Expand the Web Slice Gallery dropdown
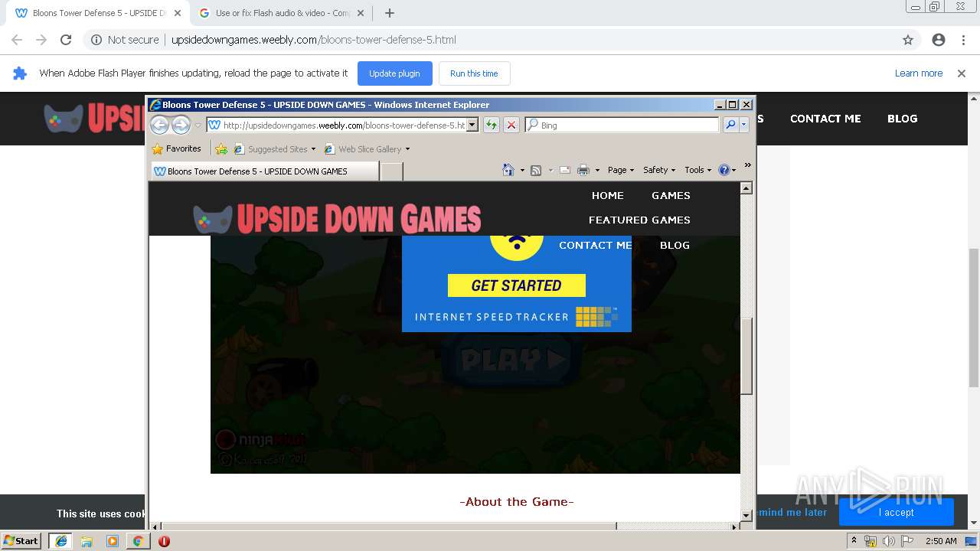 click(407, 149)
